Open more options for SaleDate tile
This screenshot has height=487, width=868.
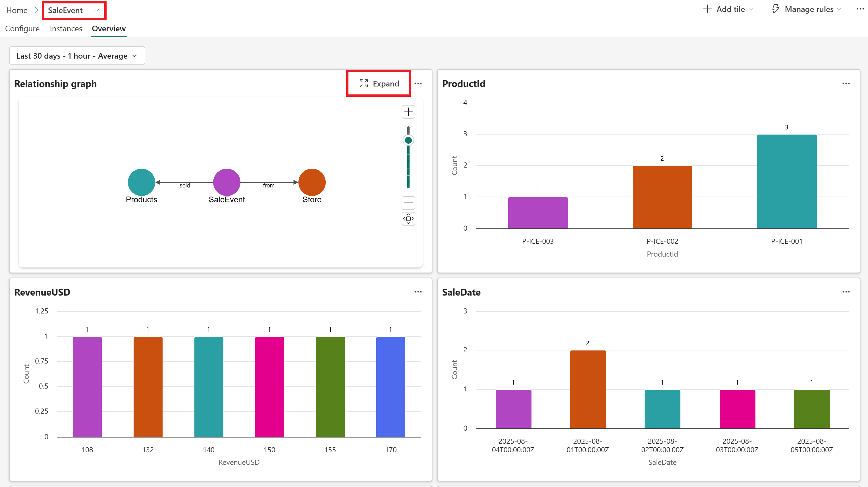point(846,292)
